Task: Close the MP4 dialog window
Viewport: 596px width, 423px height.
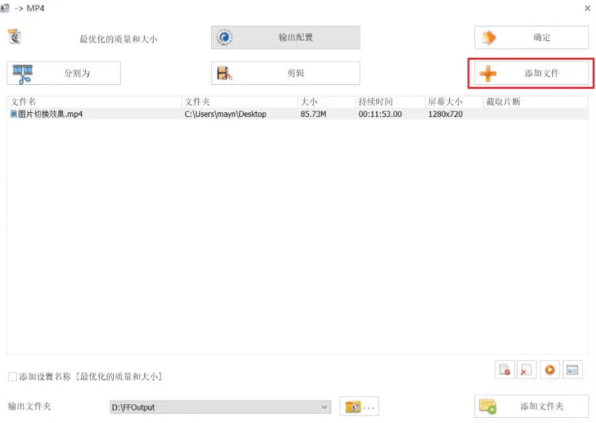Action: pyautogui.click(x=587, y=8)
